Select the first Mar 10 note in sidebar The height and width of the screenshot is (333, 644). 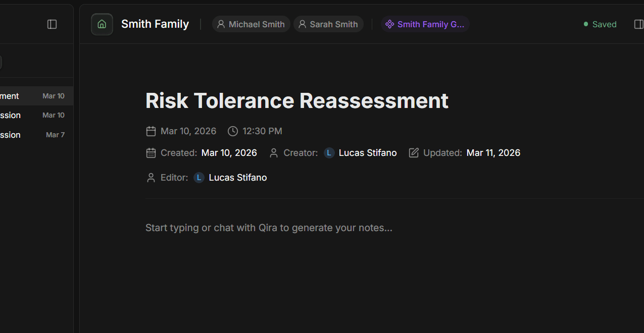point(36,96)
